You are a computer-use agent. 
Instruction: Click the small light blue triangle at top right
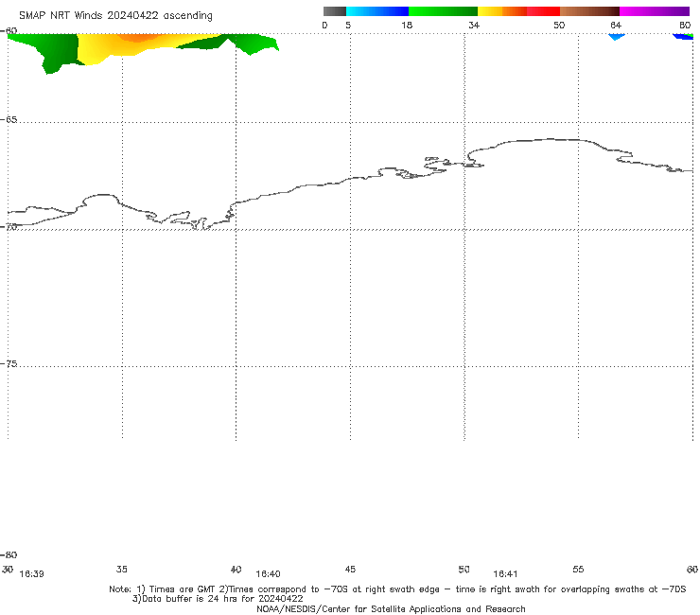[616, 36]
